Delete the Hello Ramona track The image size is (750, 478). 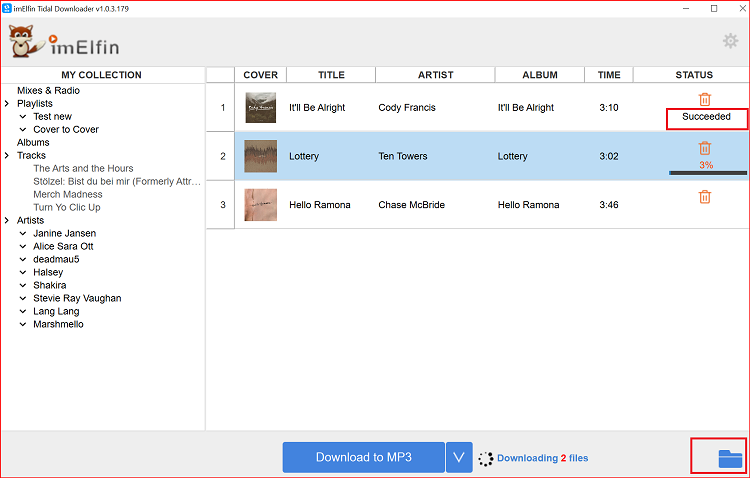pyautogui.click(x=705, y=197)
